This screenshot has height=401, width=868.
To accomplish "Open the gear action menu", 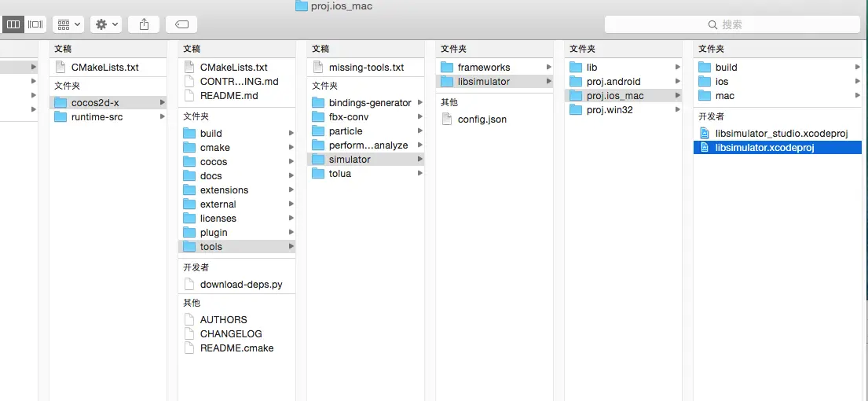I will tap(106, 24).
